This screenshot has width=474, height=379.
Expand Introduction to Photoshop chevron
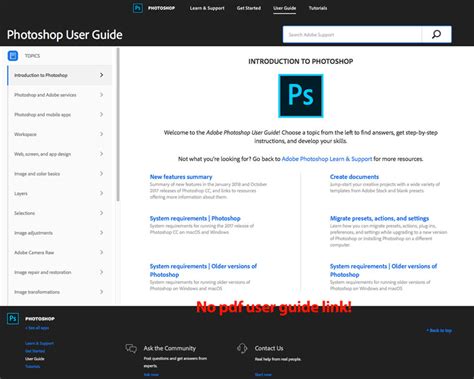[x=101, y=75]
